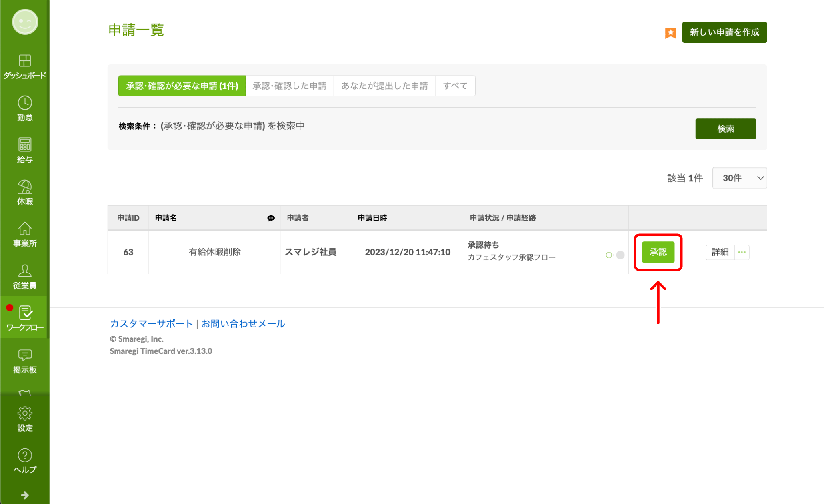Select the すべて tab
Viewport: 824px width, 504px height.
[455, 86]
